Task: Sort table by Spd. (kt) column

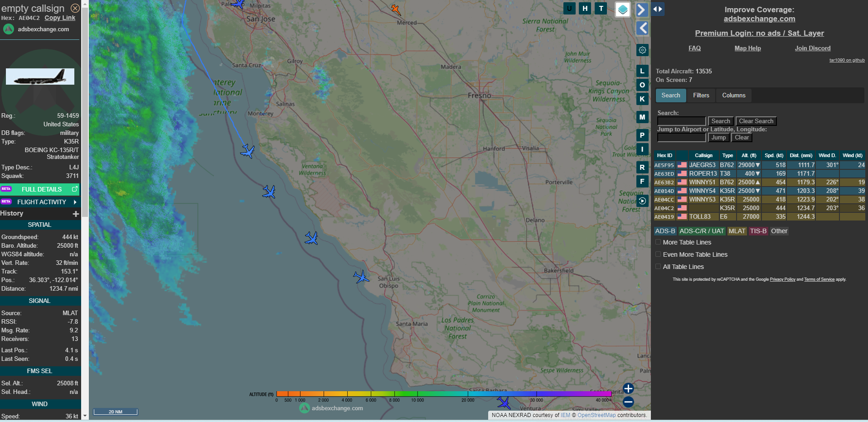Action: (x=774, y=155)
